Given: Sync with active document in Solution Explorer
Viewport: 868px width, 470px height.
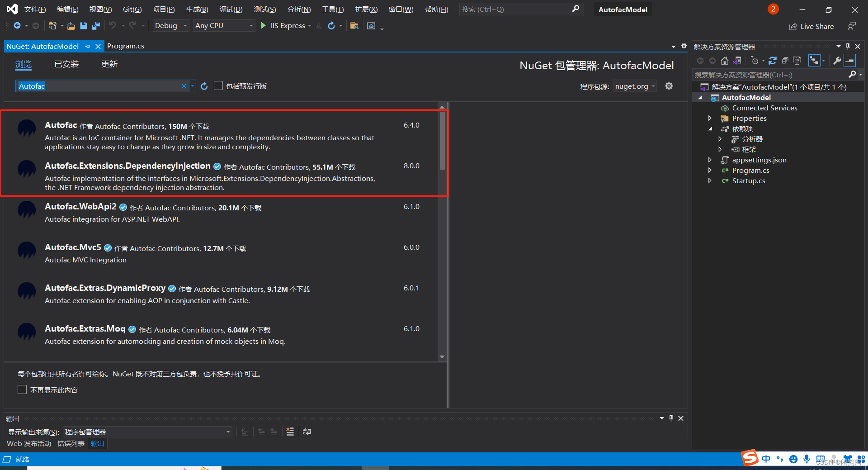Looking at the screenshot, I should [773, 61].
